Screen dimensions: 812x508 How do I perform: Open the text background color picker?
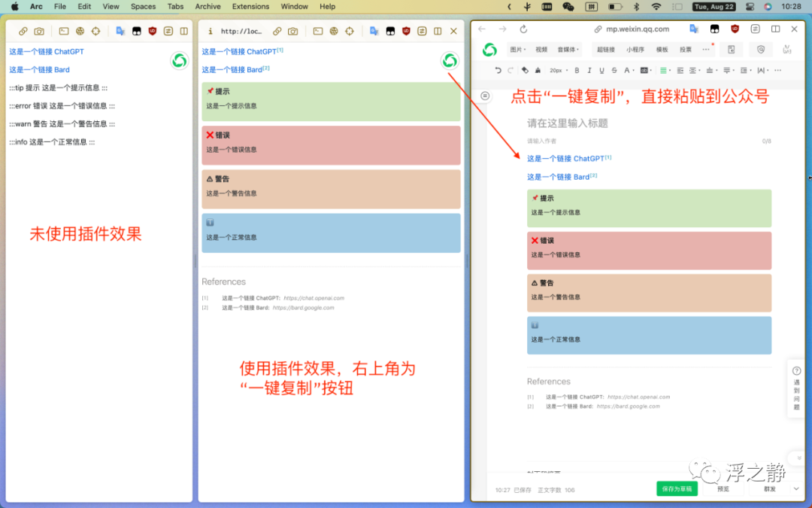[x=645, y=71]
